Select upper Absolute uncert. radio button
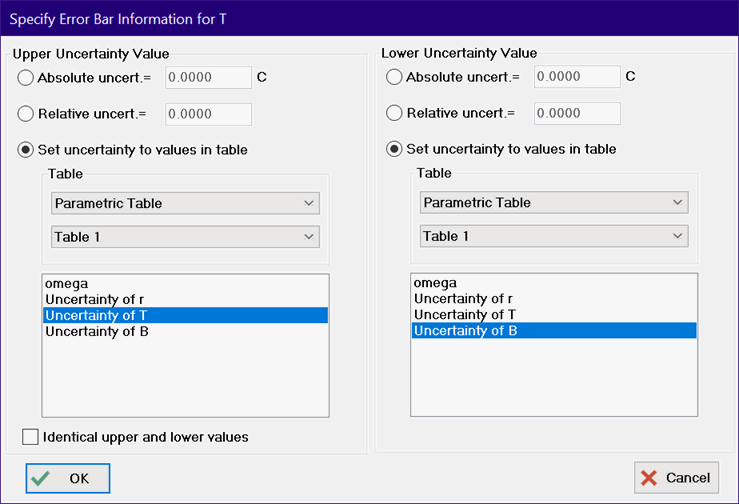The width and height of the screenshot is (739, 504). (x=26, y=78)
